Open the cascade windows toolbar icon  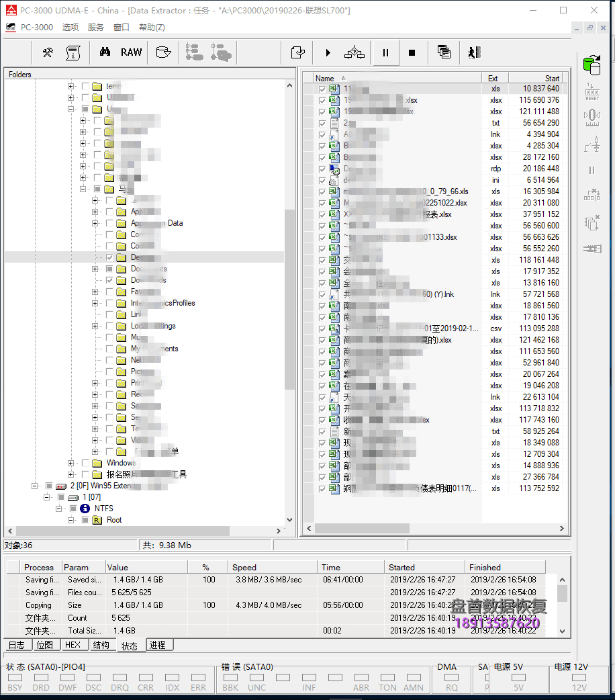tap(444, 52)
